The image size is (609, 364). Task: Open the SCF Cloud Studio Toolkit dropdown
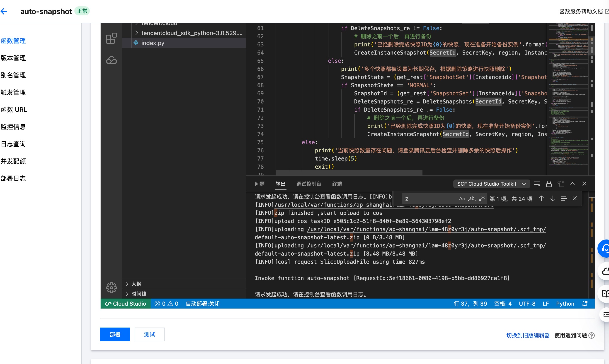[491, 184]
